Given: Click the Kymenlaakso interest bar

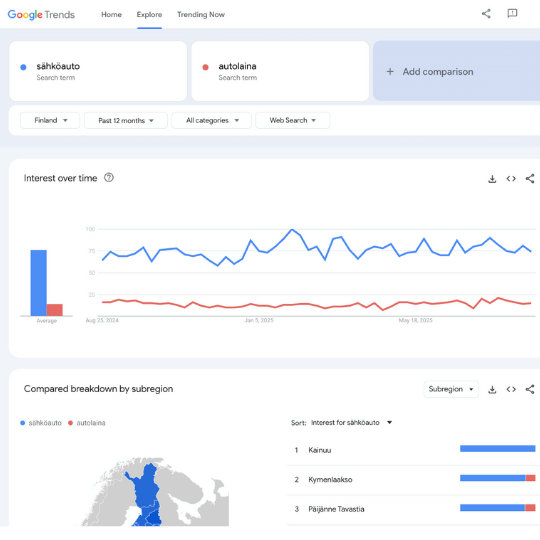Looking at the screenshot, I should tap(498, 478).
